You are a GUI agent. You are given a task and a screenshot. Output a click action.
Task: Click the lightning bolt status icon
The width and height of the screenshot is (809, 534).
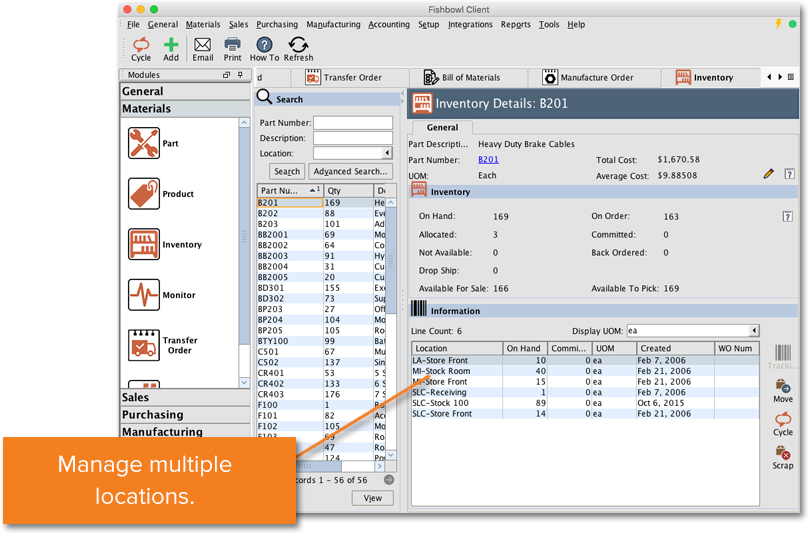pos(779,24)
